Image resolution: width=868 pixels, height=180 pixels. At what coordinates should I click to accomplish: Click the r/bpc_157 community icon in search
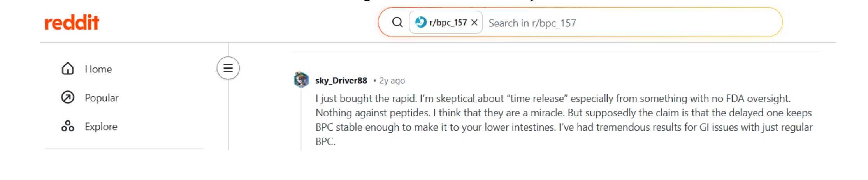point(421,22)
